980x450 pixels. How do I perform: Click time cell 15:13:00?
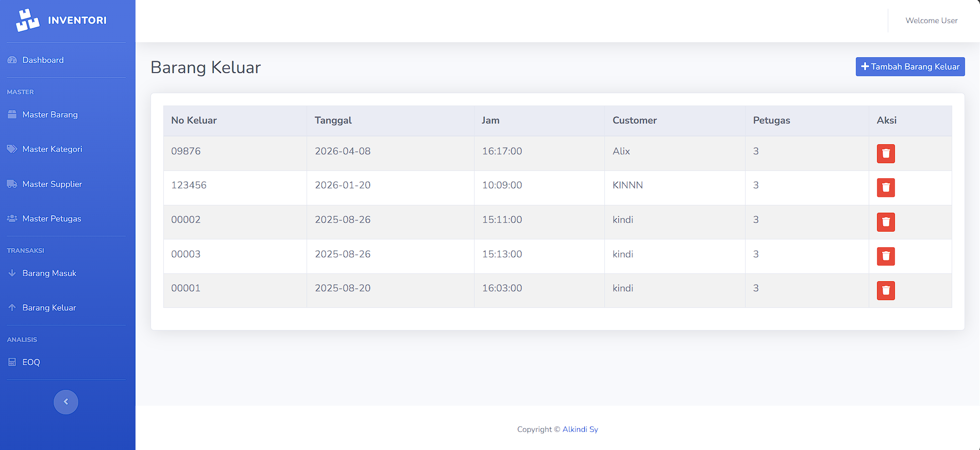(x=539, y=256)
